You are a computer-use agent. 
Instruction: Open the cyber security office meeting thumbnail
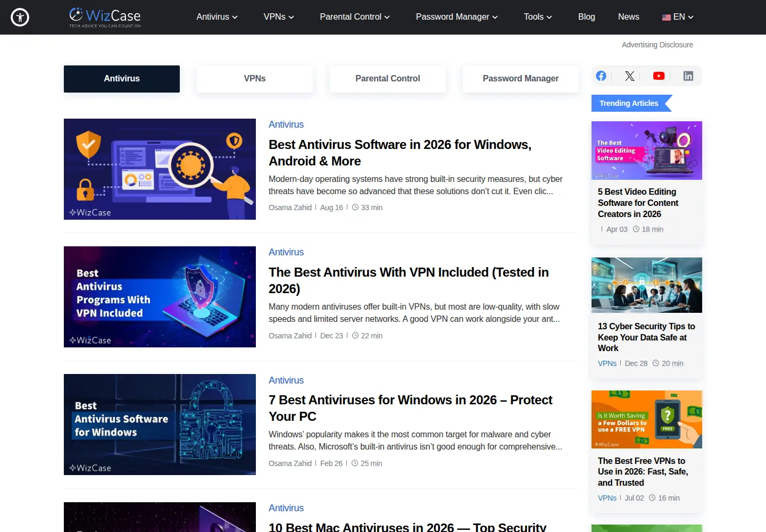point(647,285)
